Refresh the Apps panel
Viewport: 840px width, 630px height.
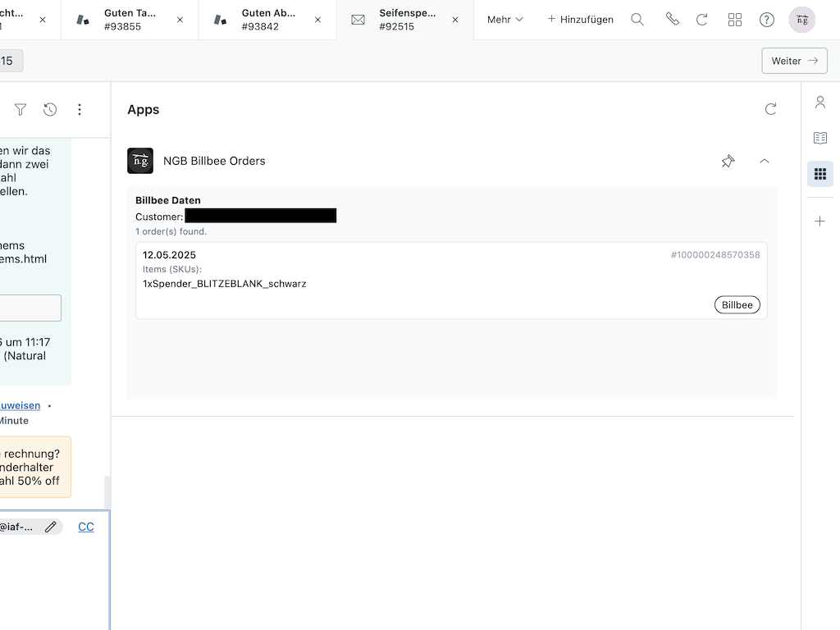point(770,108)
